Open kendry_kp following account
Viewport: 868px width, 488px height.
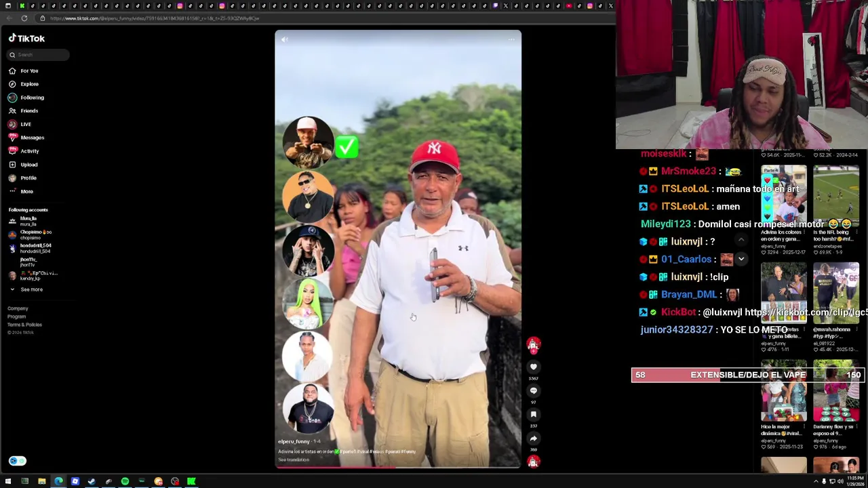pyautogui.click(x=33, y=276)
